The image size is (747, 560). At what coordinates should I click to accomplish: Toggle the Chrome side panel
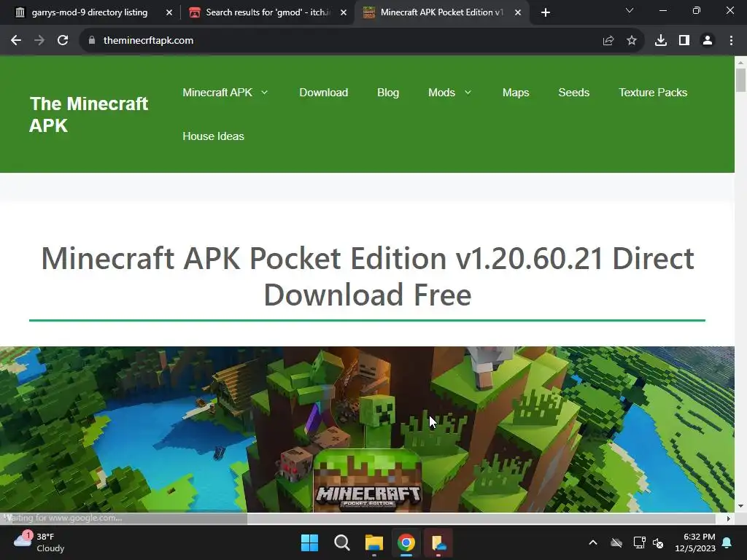point(684,41)
